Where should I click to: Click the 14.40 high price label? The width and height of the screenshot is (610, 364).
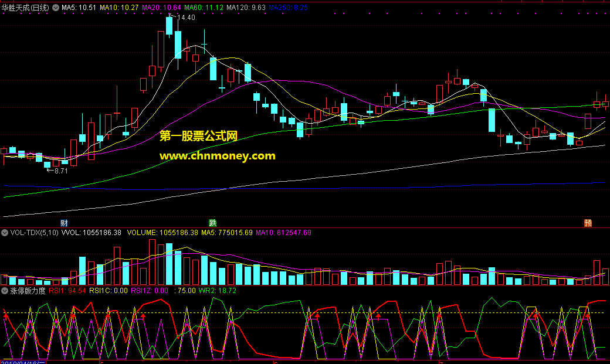[186, 18]
